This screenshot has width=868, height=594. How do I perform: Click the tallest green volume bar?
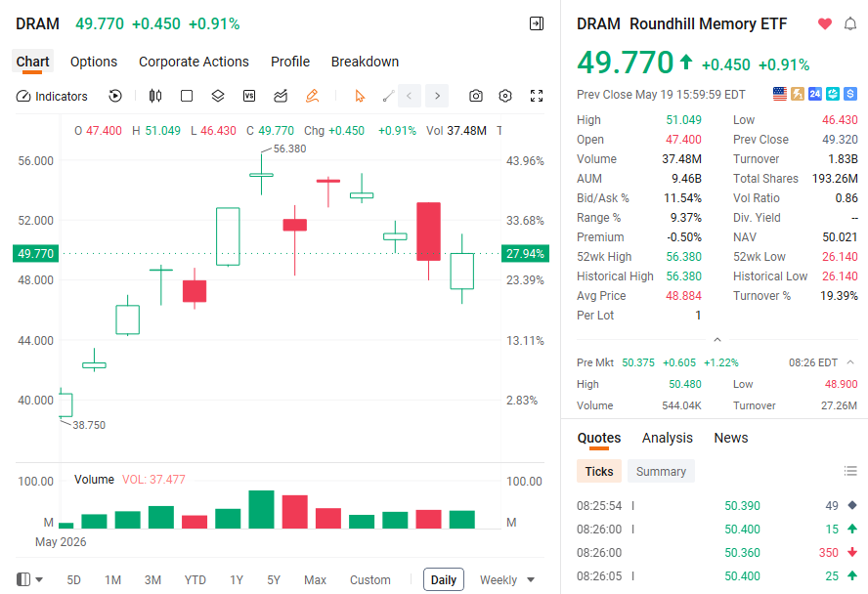261,509
